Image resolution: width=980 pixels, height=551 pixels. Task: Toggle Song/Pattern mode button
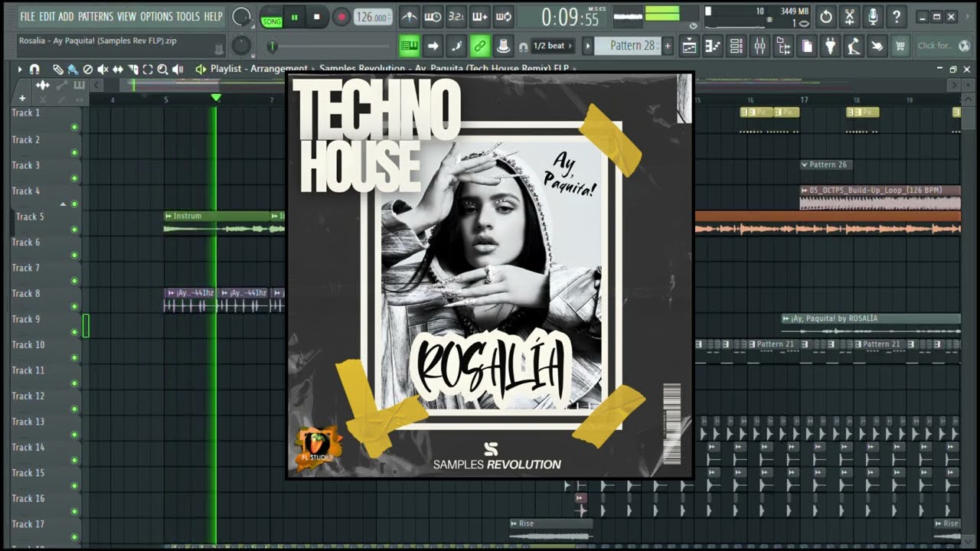[271, 17]
